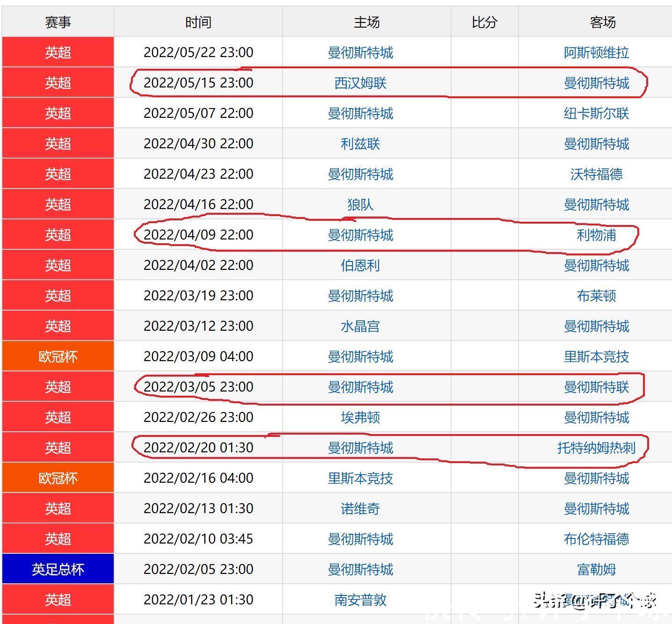Select 英超 label in 2022/01/23 row

[58, 600]
